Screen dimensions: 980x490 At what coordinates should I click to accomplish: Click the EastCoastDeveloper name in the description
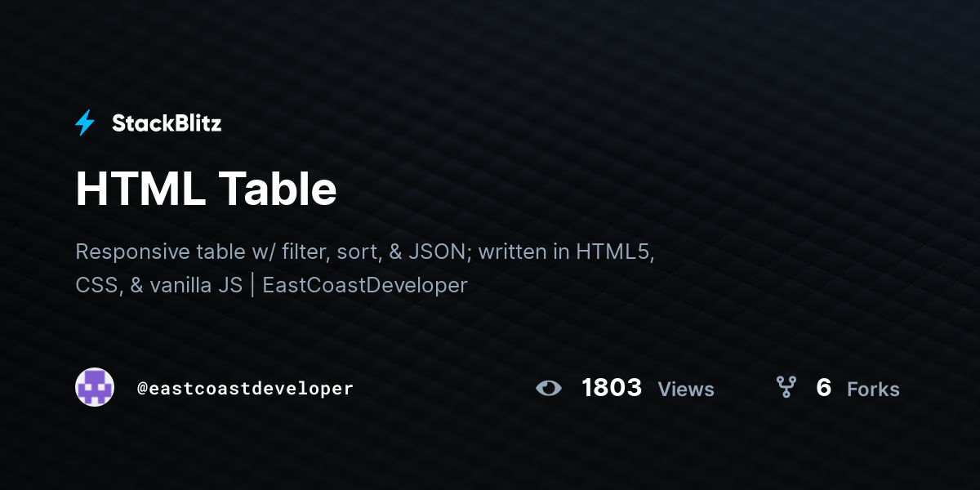365,285
